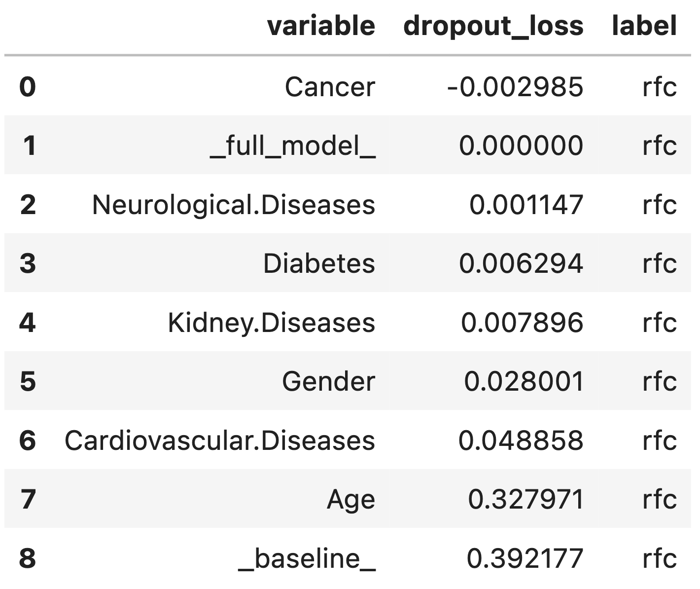Select the 0.006294 dropout loss value
This screenshot has width=700, height=589.
point(521,263)
